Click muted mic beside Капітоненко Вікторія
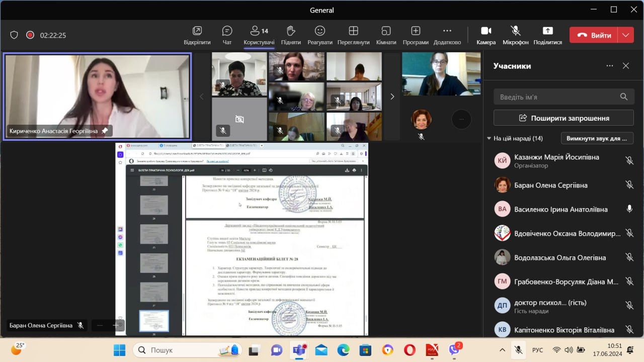Viewport: 644px width, 362px height. [x=629, y=330]
